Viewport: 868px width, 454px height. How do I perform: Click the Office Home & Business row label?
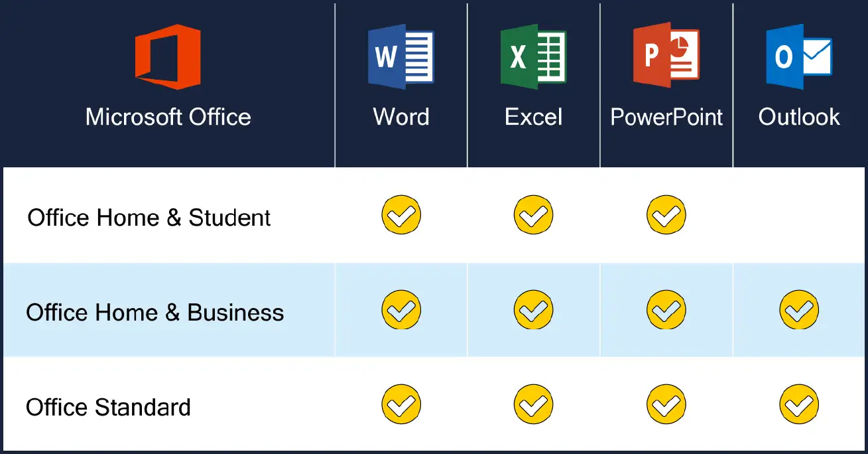point(155,313)
